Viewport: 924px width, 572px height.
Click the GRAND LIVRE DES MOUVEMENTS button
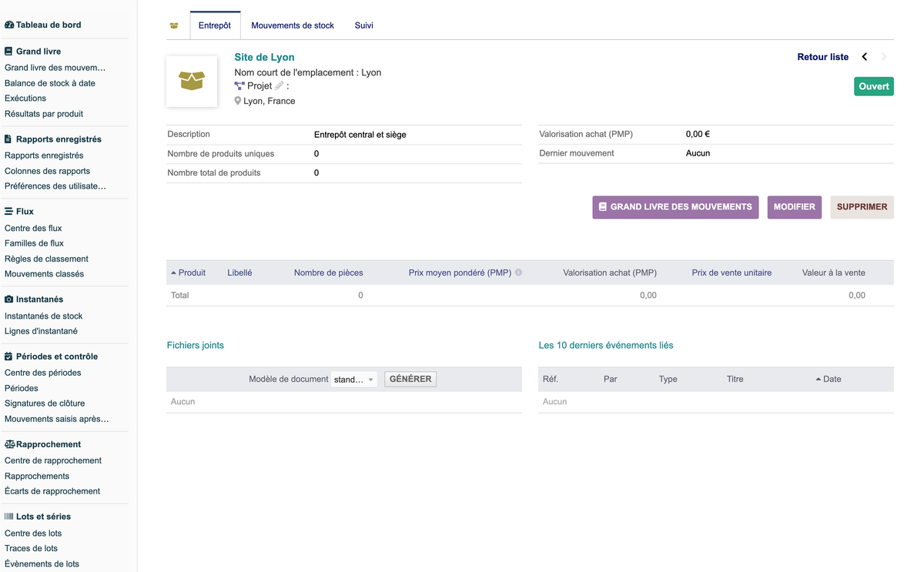click(675, 207)
